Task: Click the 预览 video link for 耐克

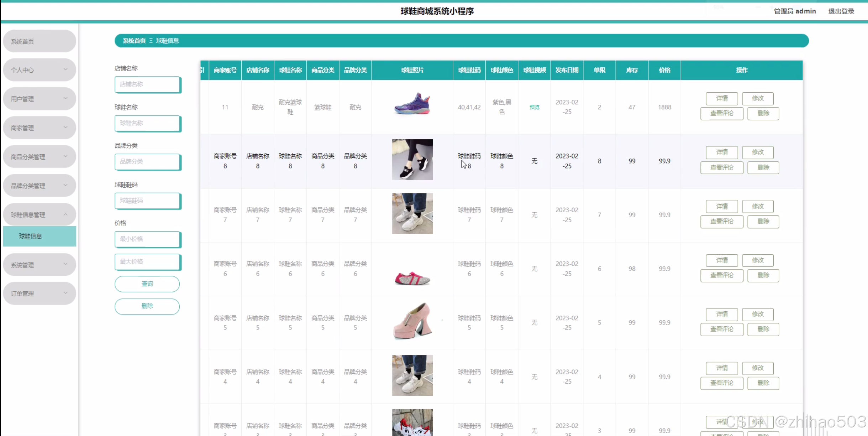Action: coord(534,107)
